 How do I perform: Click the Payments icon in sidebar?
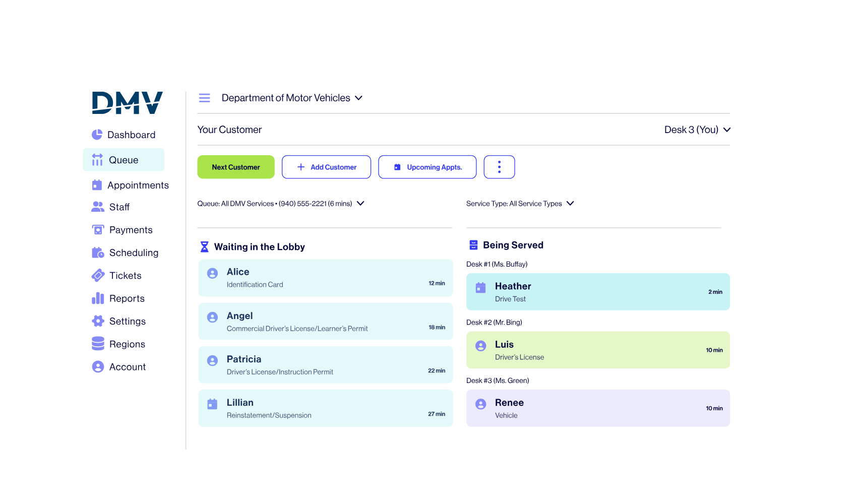tap(98, 230)
